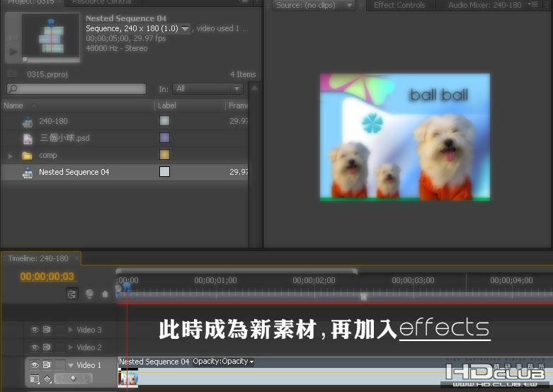Screen dimensions: 553x392
Task: Toggle the Snap button in timeline
Action: tap(72, 294)
